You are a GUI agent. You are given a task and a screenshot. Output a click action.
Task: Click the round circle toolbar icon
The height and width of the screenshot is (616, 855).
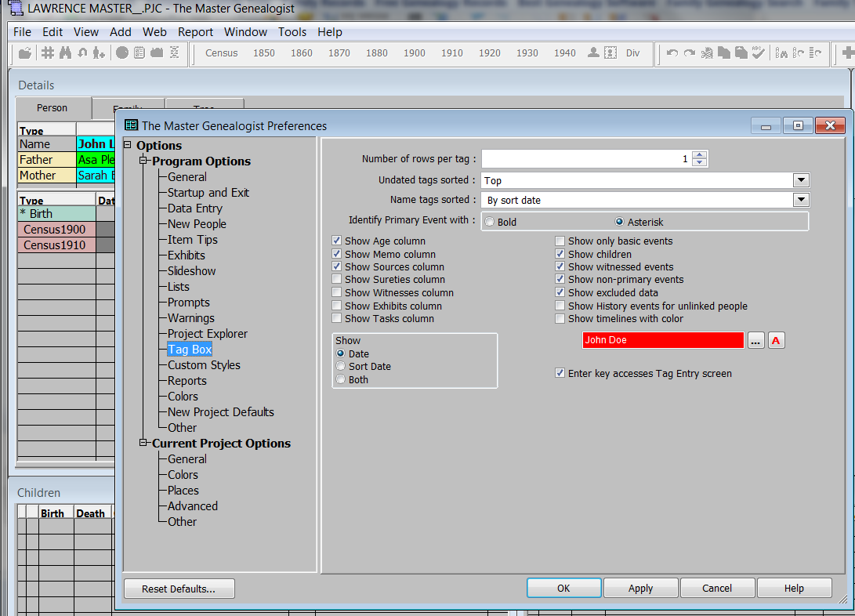[x=122, y=53]
